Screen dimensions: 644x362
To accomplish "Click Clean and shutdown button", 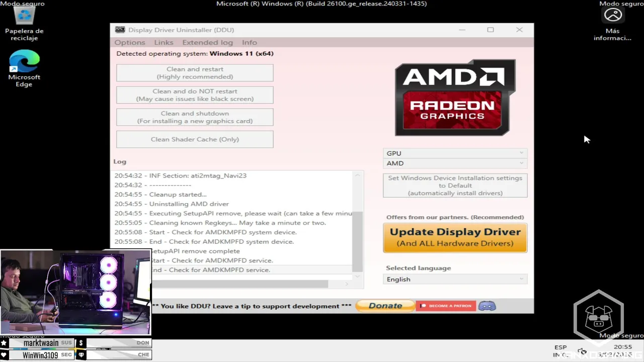I will click(195, 117).
